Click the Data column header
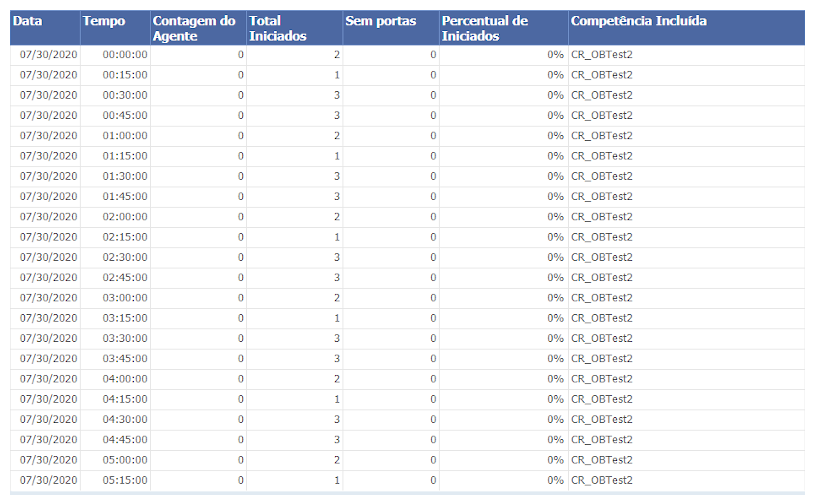 coord(45,28)
